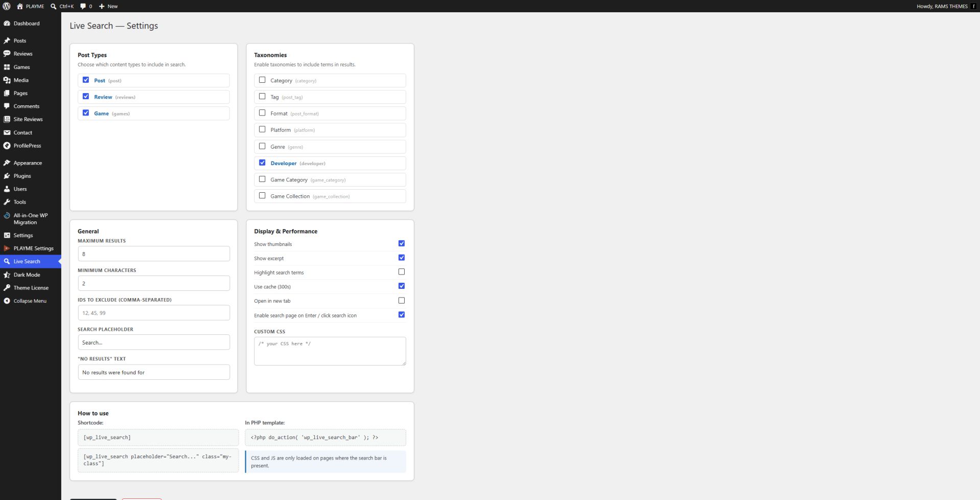Click the Settings icon in the sidebar

click(x=7, y=235)
